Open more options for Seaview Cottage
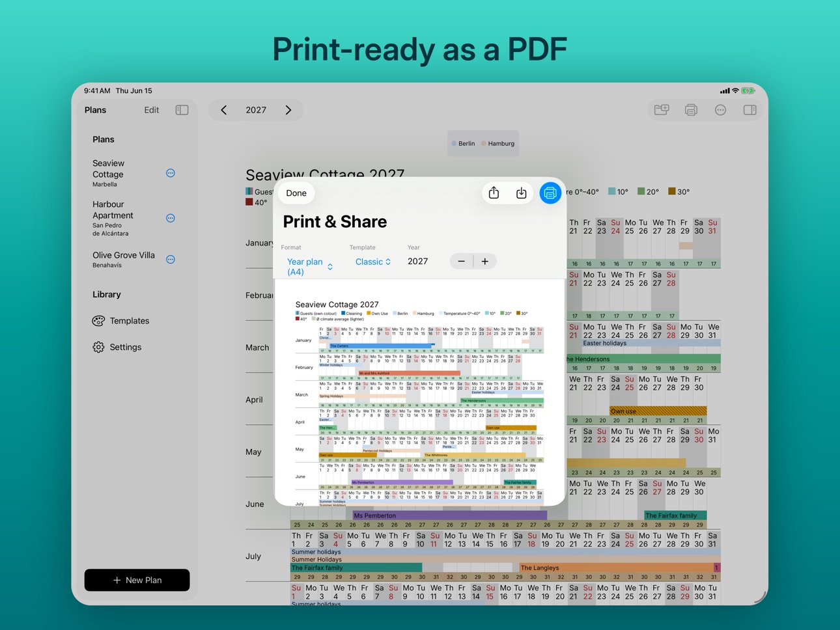 (x=171, y=173)
